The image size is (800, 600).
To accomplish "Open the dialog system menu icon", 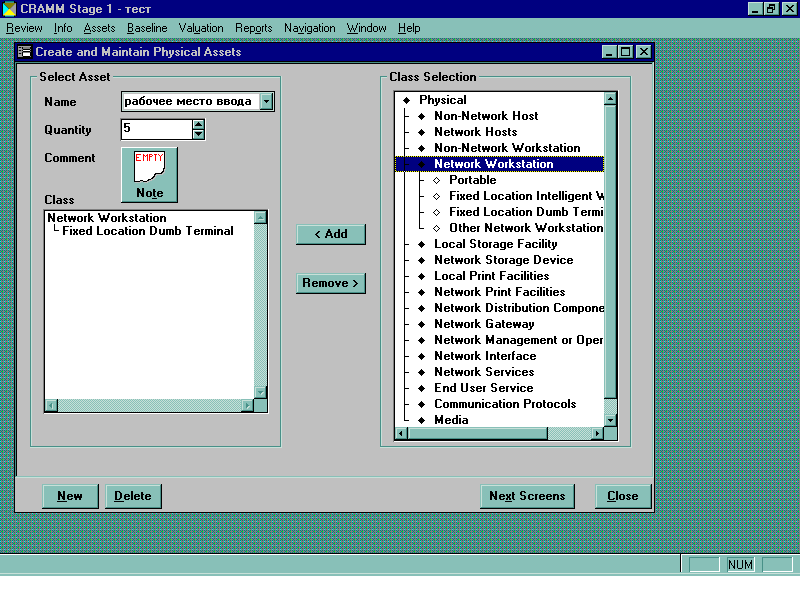I will click(24, 52).
